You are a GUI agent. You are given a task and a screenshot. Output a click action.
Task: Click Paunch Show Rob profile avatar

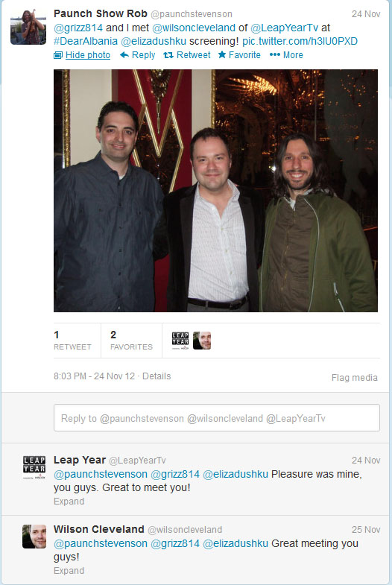(x=28, y=27)
